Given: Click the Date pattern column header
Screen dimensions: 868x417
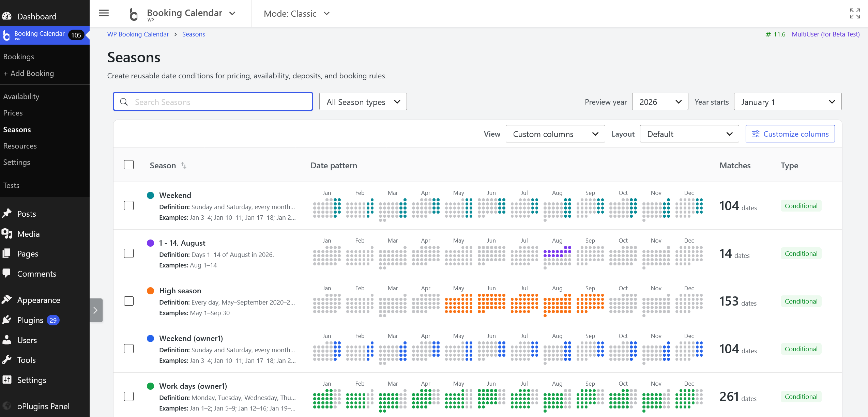Looking at the screenshot, I should [334, 166].
